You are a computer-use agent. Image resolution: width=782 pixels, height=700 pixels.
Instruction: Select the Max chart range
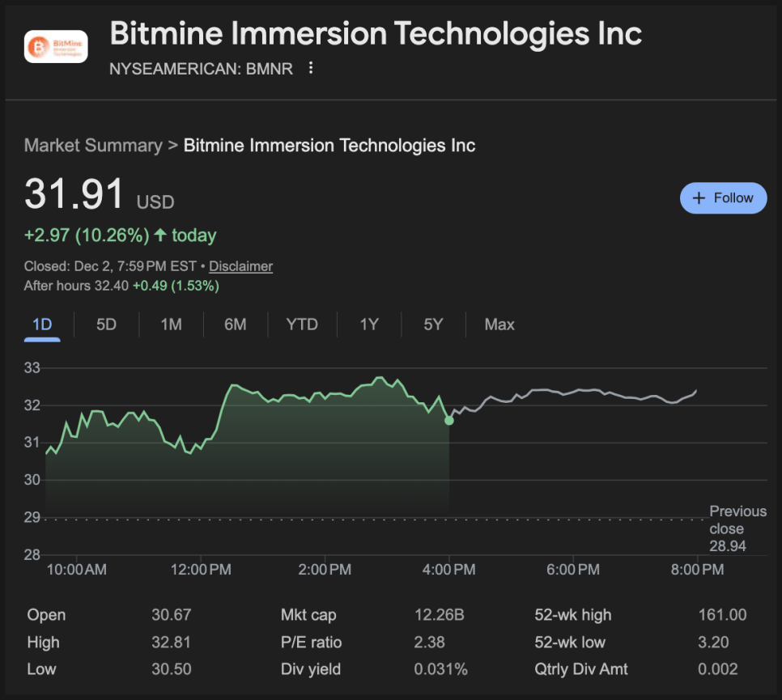tap(499, 325)
